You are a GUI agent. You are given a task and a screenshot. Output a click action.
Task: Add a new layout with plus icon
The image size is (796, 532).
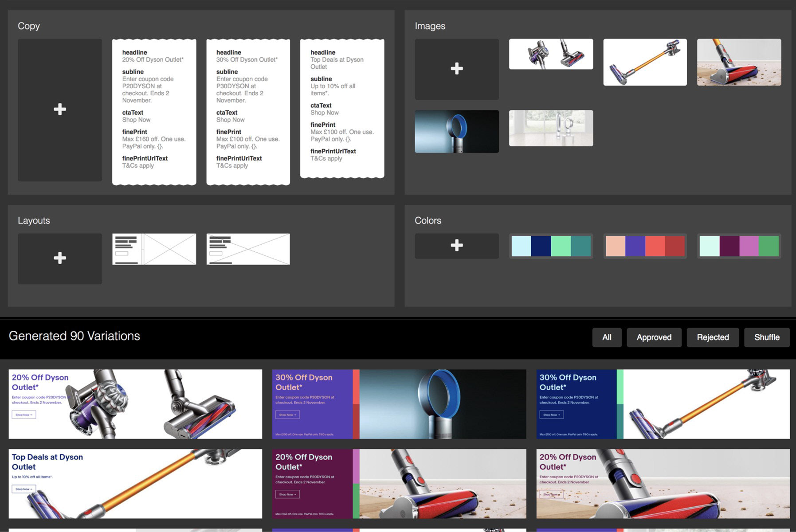click(60, 258)
